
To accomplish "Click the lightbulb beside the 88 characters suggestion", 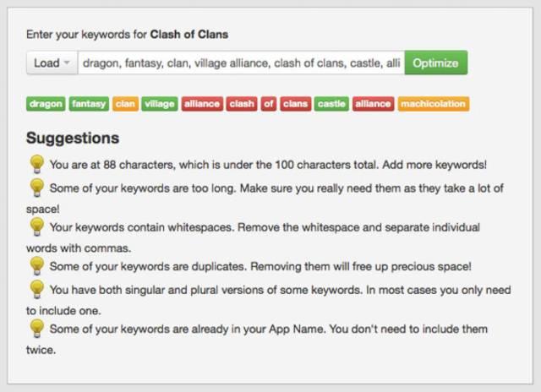I will (x=36, y=164).
